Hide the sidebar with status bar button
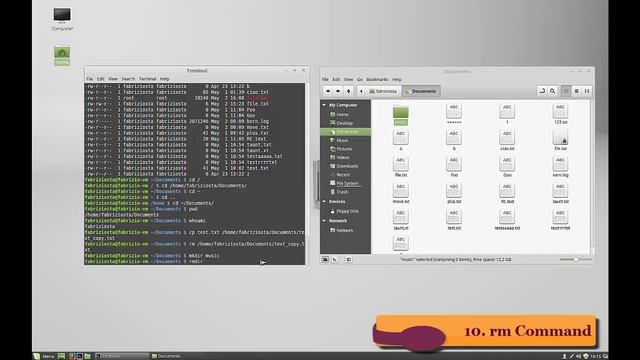This screenshot has width=640, height=360. 349,260
